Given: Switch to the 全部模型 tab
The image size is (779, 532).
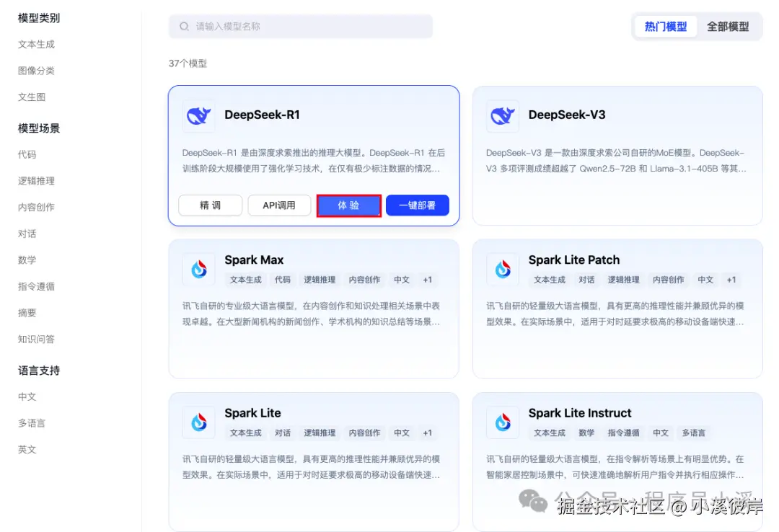Looking at the screenshot, I should (728, 27).
